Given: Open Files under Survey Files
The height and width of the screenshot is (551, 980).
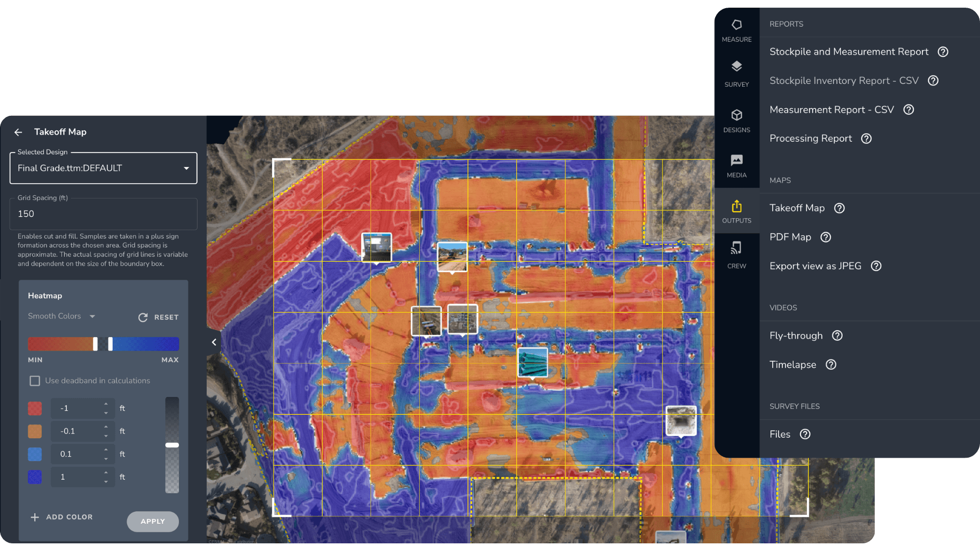Looking at the screenshot, I should pyautogui.click(x=779, y=434).
